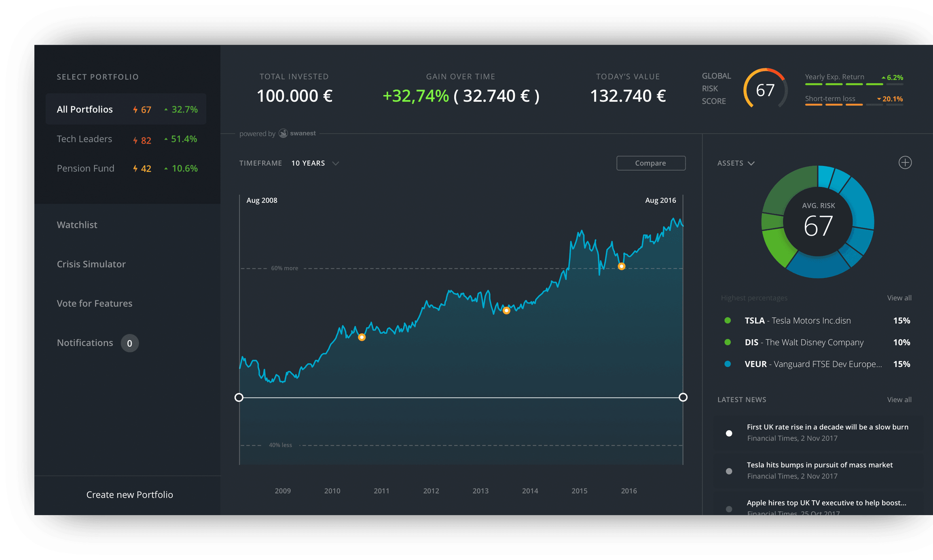Screen dimensions: 933x560
Task: Click the Tech Leaders risk bolt icon
Action: tap(135, 140)
